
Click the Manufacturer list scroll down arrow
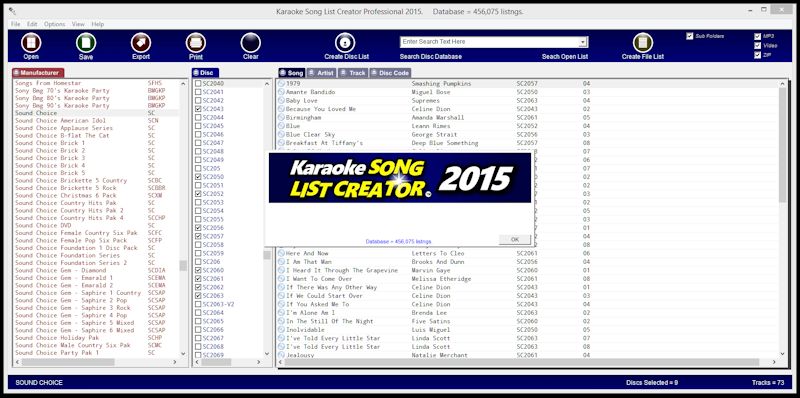point(183,353)
